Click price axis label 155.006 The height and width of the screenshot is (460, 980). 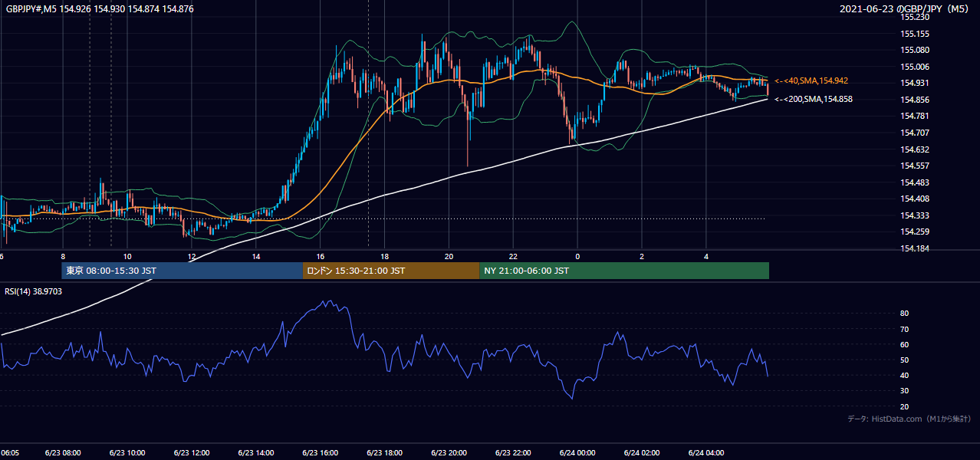pyautogui.click(x=915, y=67)
